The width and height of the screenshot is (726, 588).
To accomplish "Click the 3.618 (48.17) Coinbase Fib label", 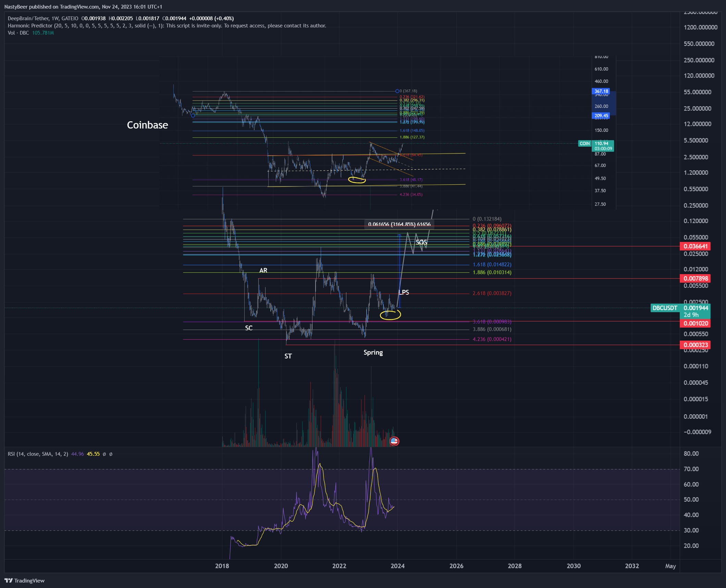I will coord(411,180).
